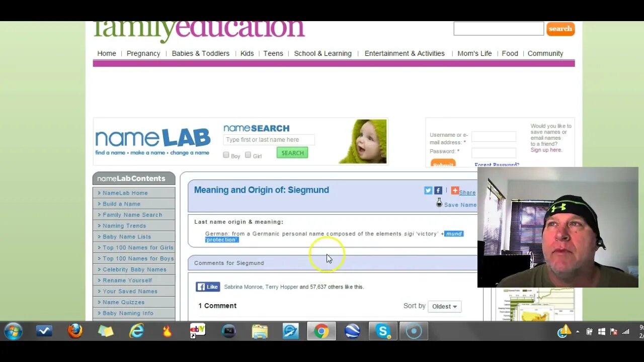Viewport: 644px width, 362px height.
Task: Click the muted volume tray icon
Action: [x=613, y=332]
